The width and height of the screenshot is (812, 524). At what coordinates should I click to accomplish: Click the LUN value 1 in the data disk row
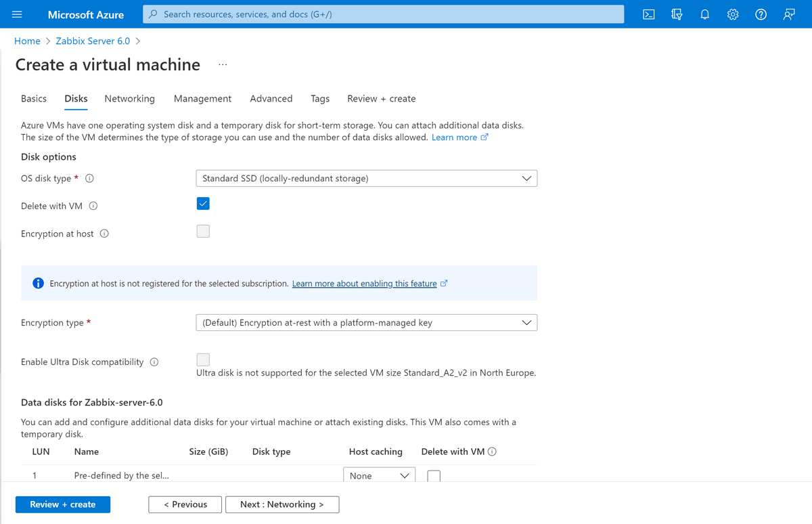coord(35,475)
